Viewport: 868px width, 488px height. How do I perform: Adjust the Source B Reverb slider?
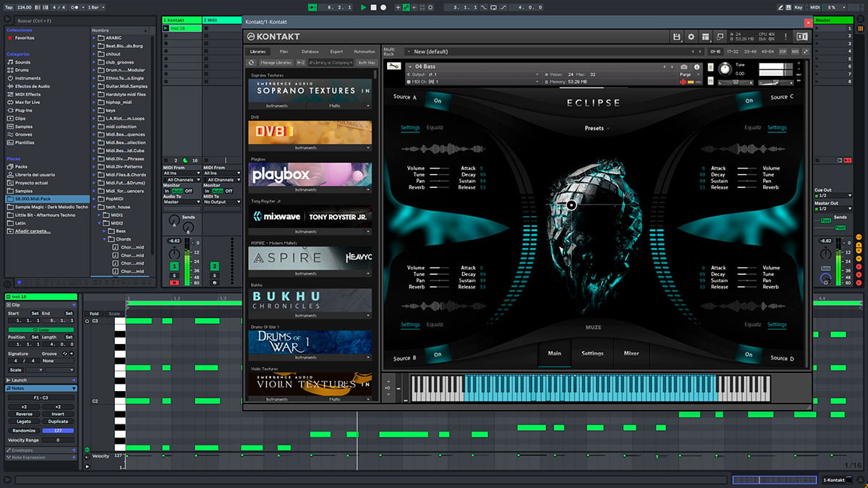click(439, 287)
